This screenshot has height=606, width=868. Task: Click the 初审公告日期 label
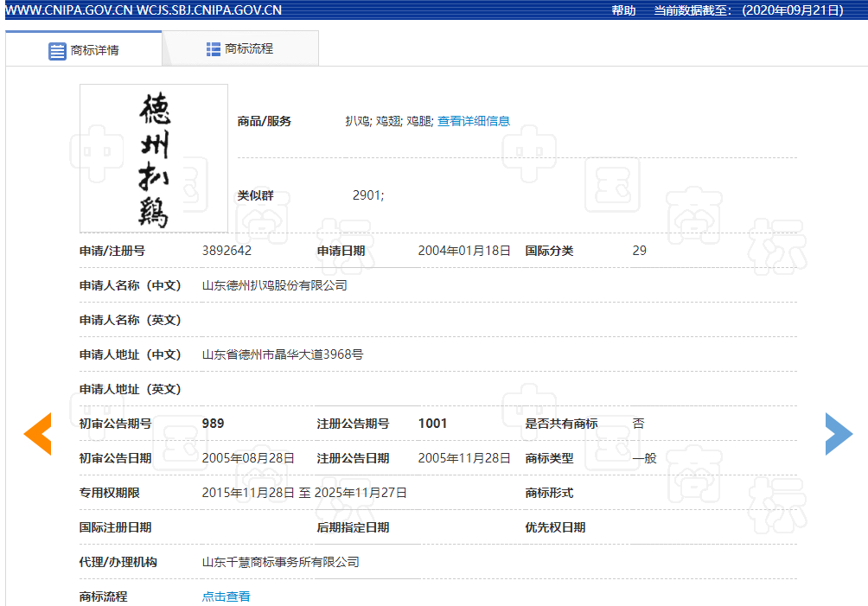click(115, 458)
